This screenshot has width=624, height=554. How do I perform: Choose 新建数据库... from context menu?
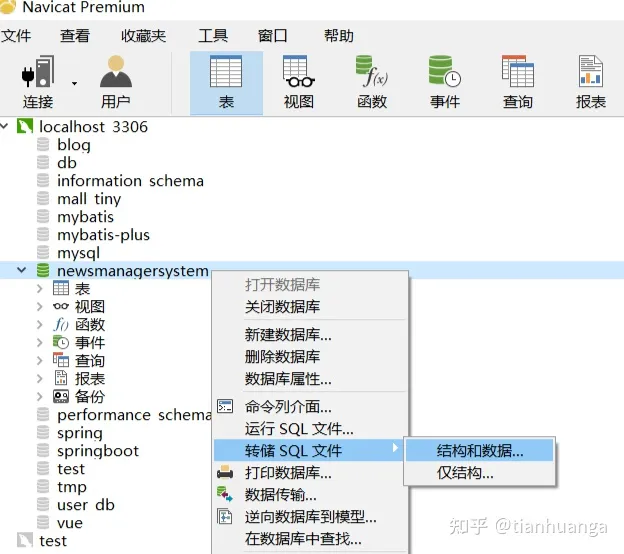click(x=288, y=335)
